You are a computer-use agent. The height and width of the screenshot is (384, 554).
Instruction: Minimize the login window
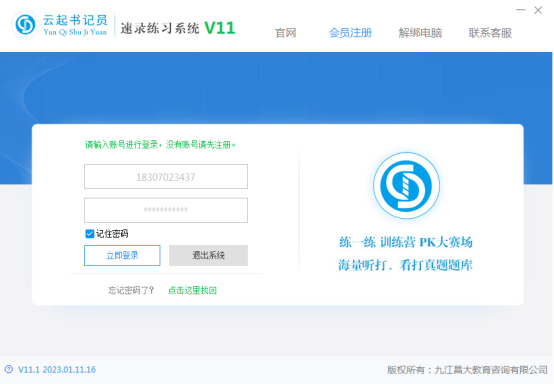[520, 10]
